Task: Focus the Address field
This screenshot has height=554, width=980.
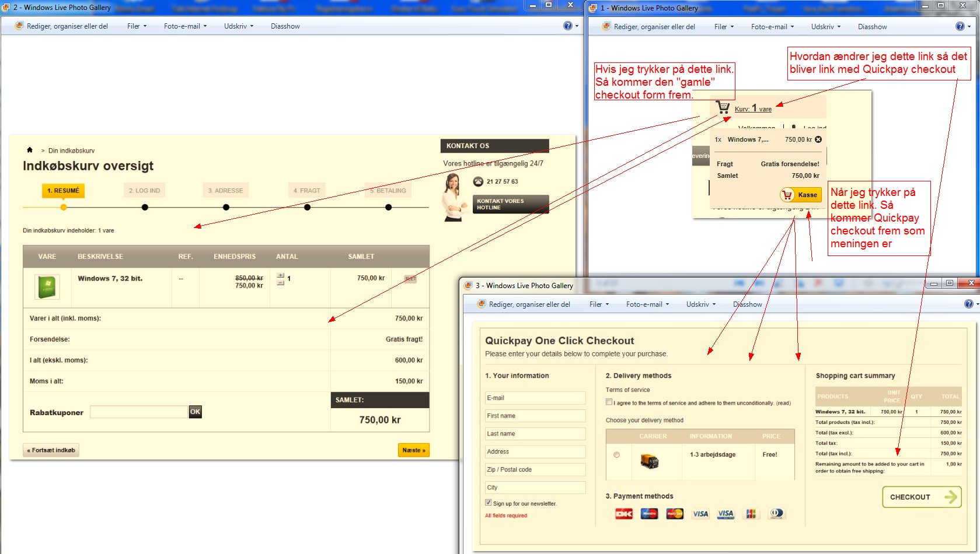Action: click(x=535, y=451)
